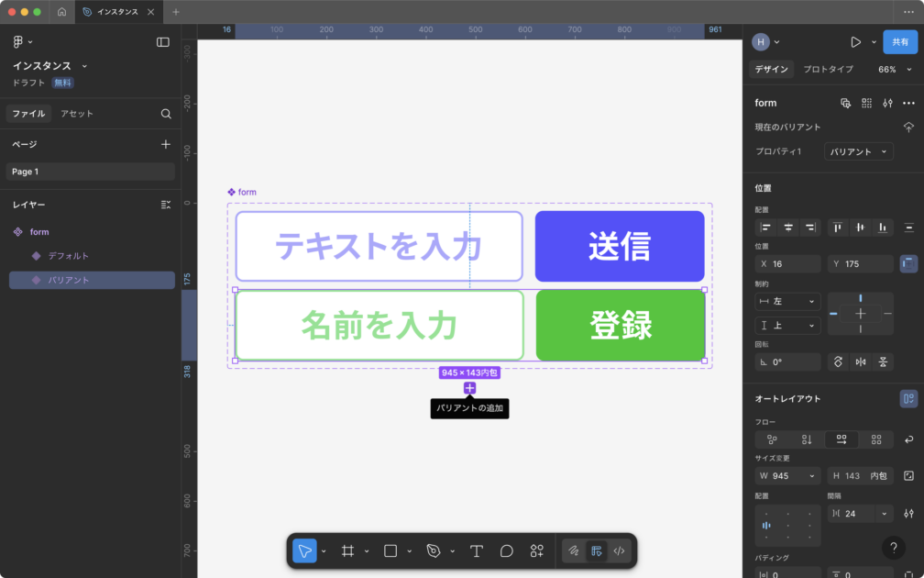Image resolution: width=924 pixels, height=578 pixels.
Task: Click the X position input field
Action: [792, 264]
